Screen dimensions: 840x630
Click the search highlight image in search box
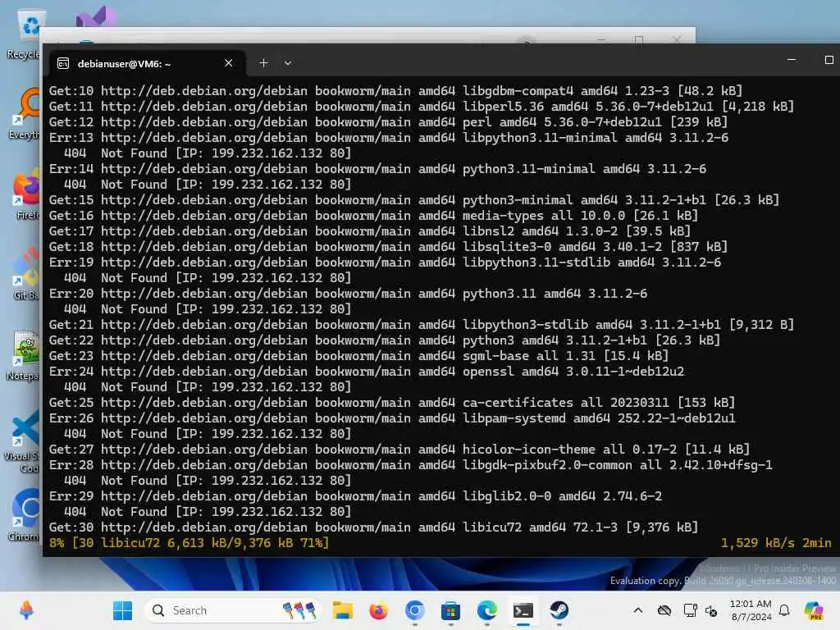tap(300, 610)
